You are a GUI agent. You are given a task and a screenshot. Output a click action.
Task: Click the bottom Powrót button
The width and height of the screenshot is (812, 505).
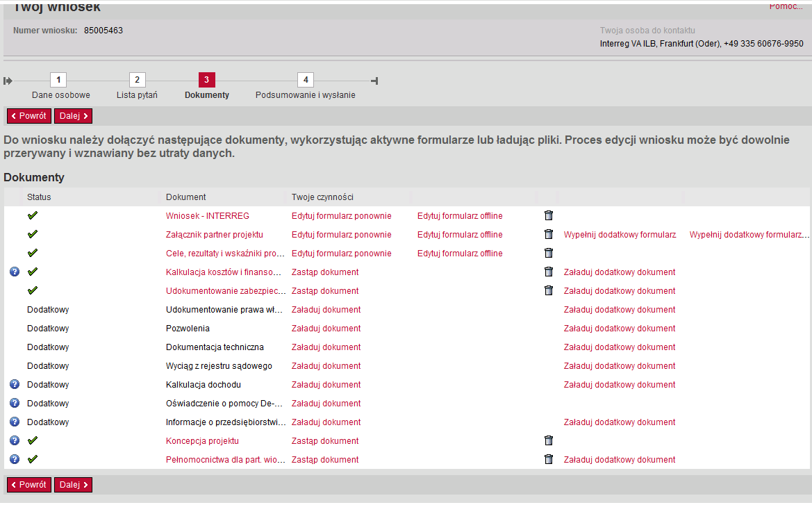29,485
